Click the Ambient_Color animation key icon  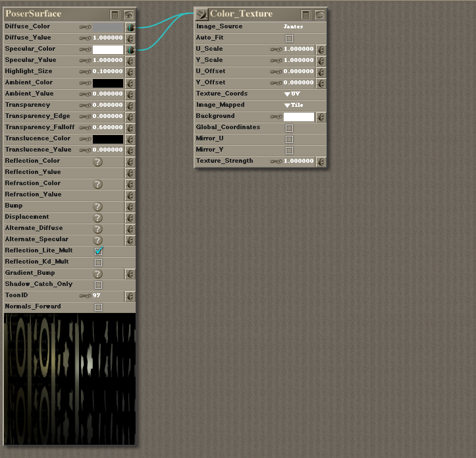coord(85,83)
